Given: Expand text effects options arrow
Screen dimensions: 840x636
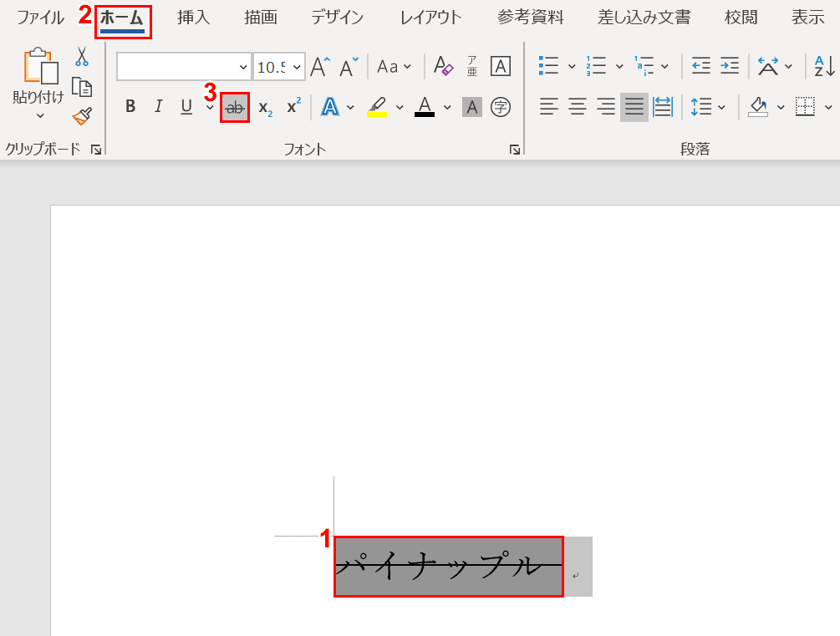Looking at the screenshot, I should tap(350, 107).
